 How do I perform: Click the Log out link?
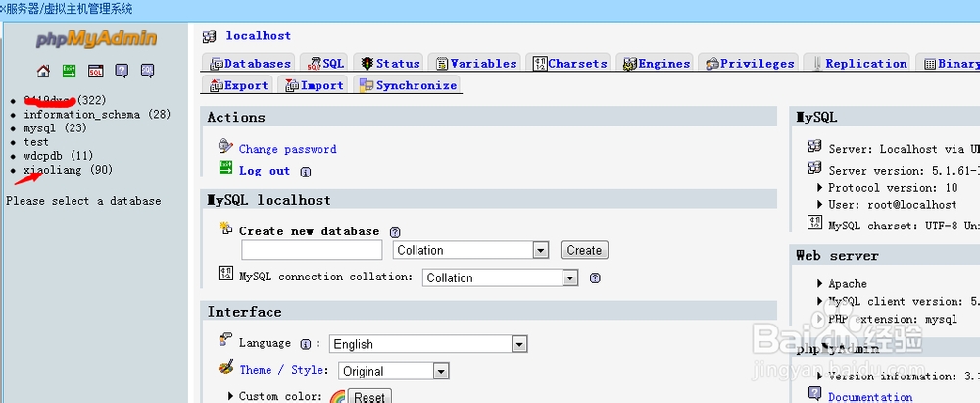click(265, 171)
